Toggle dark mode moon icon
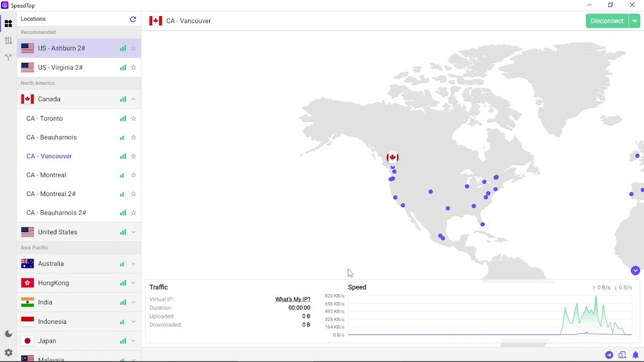The width and height of the screenshot is (644, 362). [8, 334]
